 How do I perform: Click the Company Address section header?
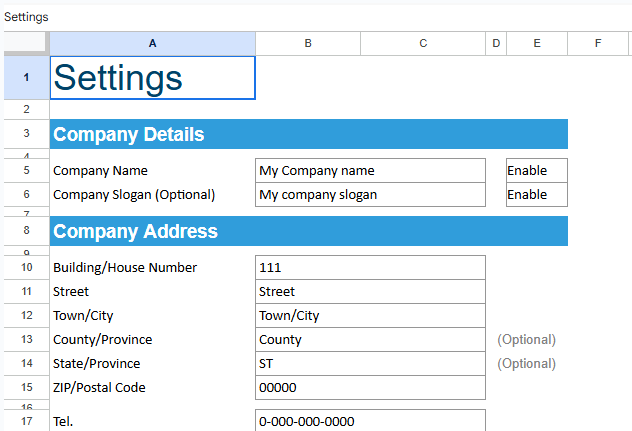tap(308, 231)
